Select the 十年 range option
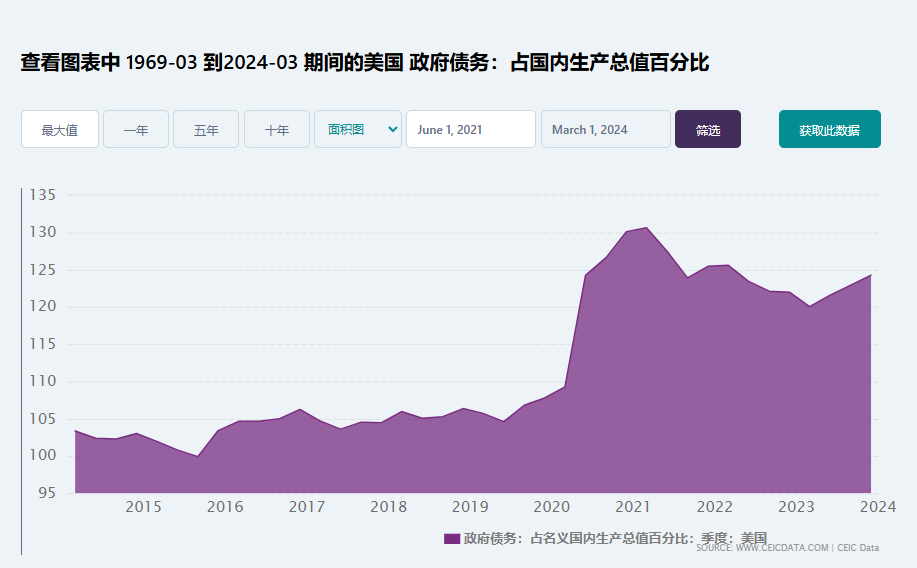 [x=277, y=130]
